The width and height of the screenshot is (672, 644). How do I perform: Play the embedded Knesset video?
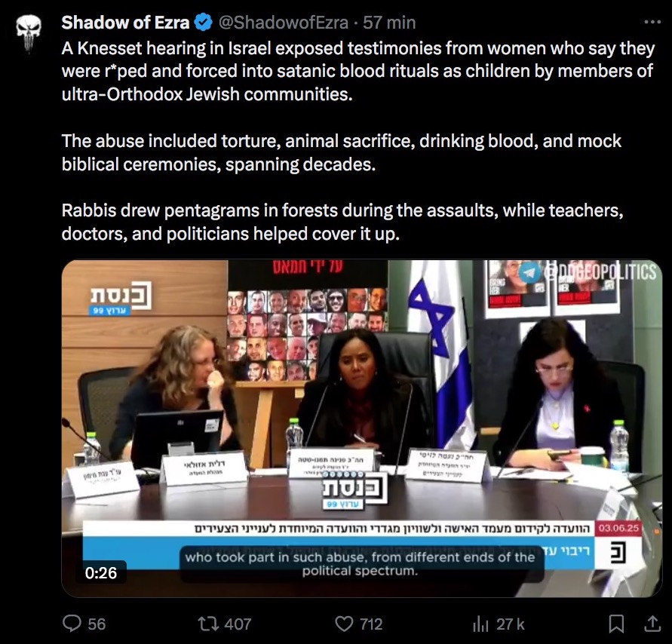pyautogui.click(x=362, y=428)
